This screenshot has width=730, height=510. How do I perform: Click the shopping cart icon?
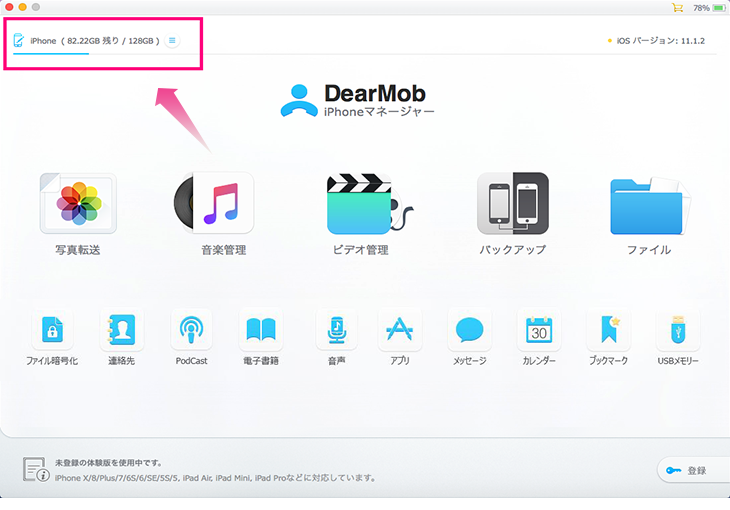point(677,7)
